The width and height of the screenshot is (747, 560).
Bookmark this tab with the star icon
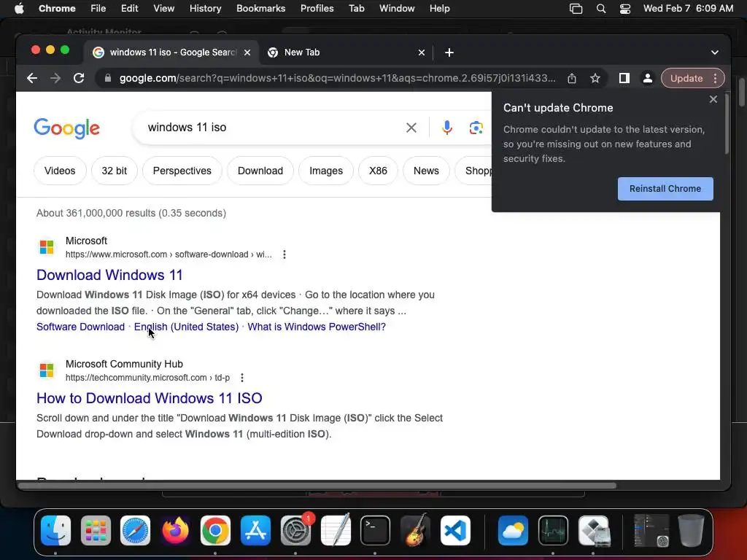595,78
